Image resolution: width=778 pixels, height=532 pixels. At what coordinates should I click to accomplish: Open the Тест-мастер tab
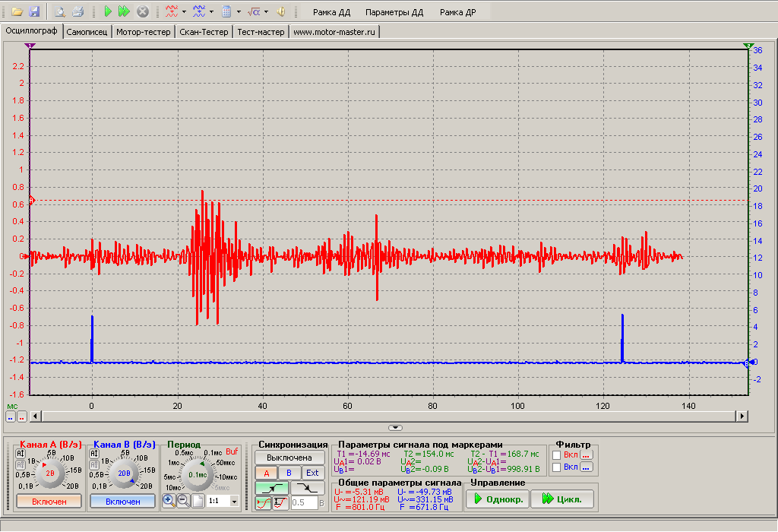(261, 32)
